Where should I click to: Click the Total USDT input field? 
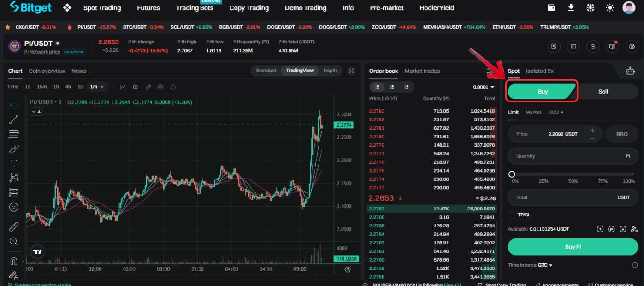[x=573, y=197]
